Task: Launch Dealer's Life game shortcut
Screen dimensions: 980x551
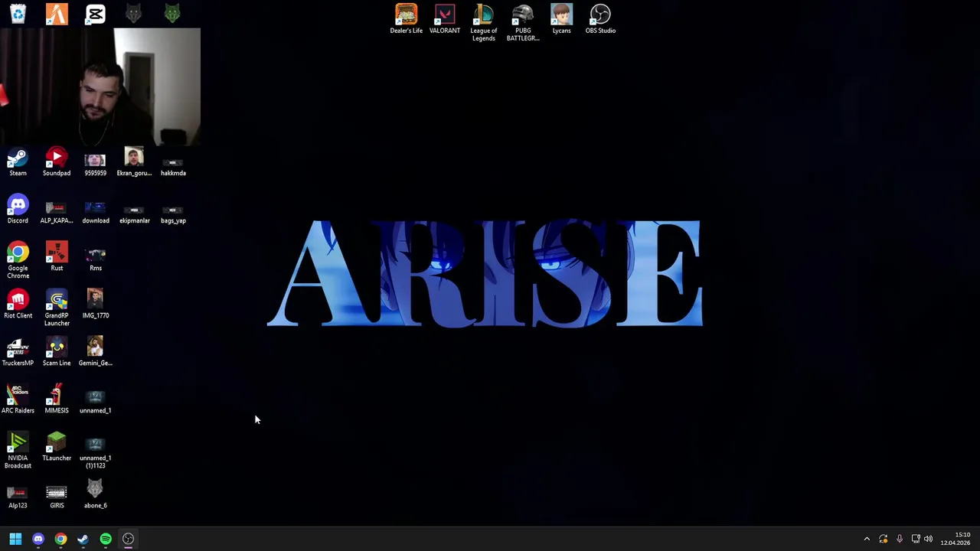Action: pyautogui.click(x=406, y=19)
